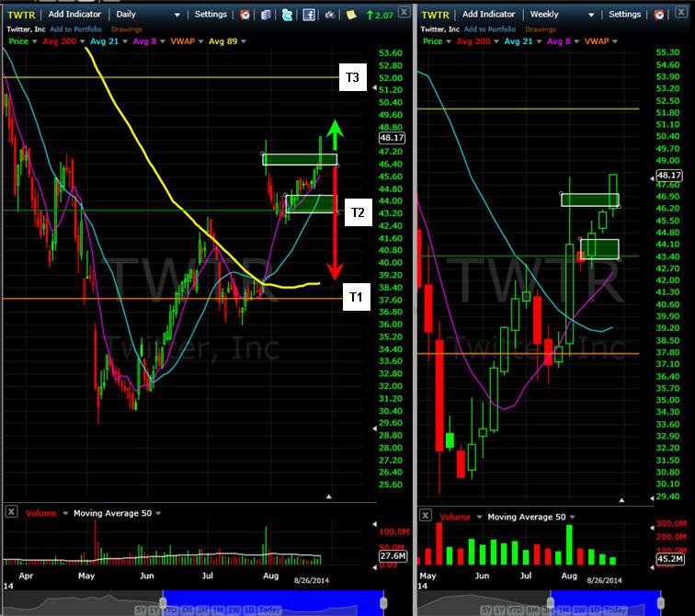
Task: Click the binoculars icon in daily chart toolbar
Action: click(x=330, y=15)
